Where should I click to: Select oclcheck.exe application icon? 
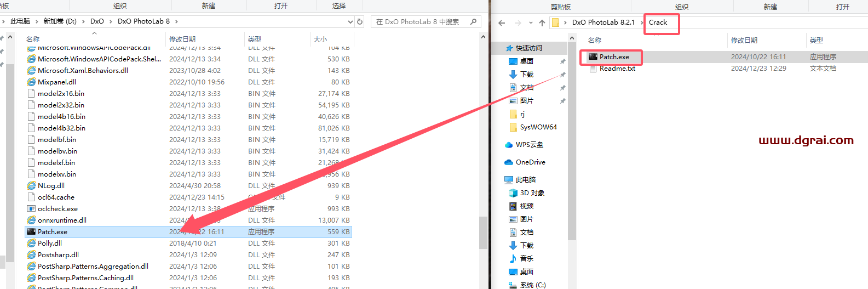[x=32, y=208]
